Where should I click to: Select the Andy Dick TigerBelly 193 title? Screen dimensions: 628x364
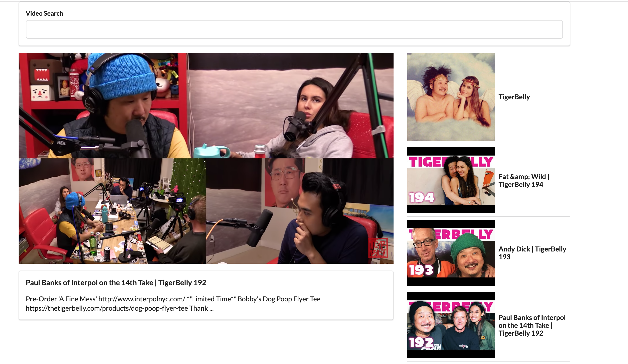[532, 253]
